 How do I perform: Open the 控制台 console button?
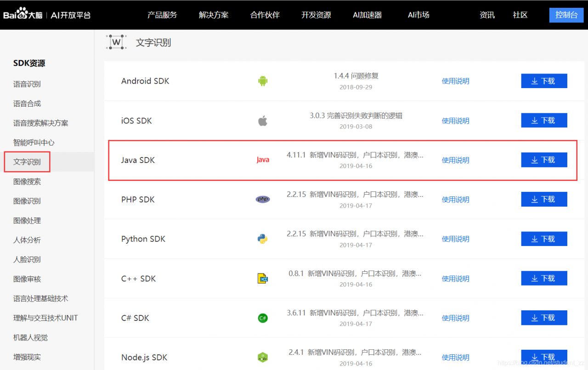click(566, 15)
